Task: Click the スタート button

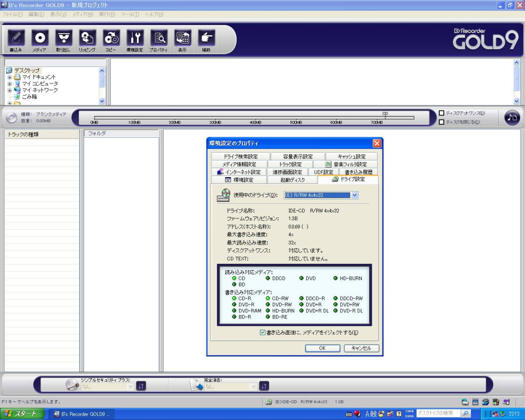Action: tap(22, 413)
